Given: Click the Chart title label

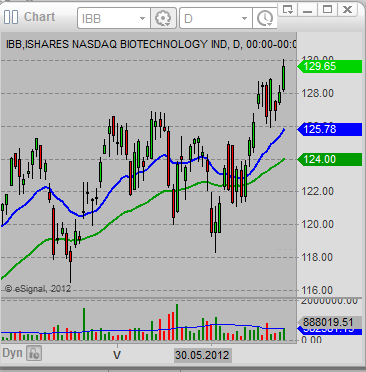Looking at the screenshot, I should coord(39,17).
